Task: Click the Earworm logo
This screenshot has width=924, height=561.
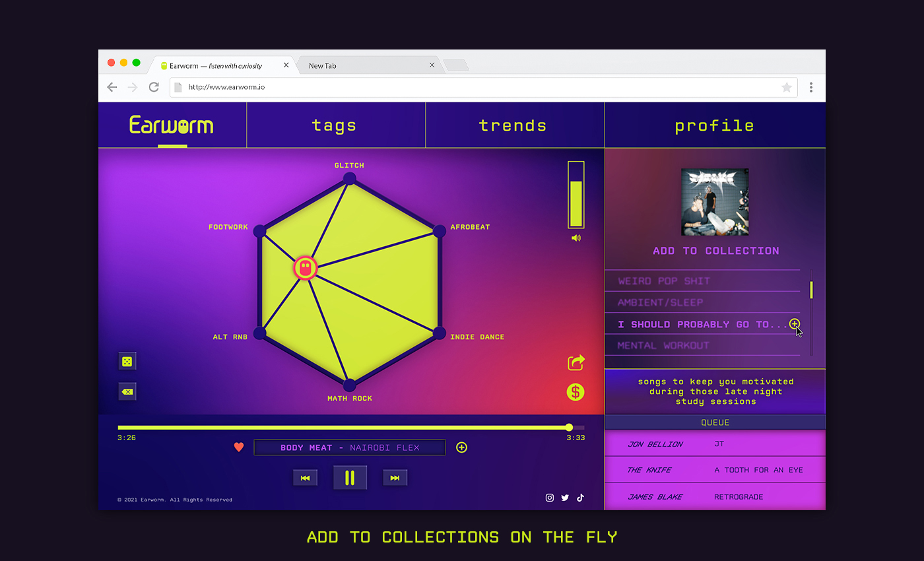Action: coord(172,125)
